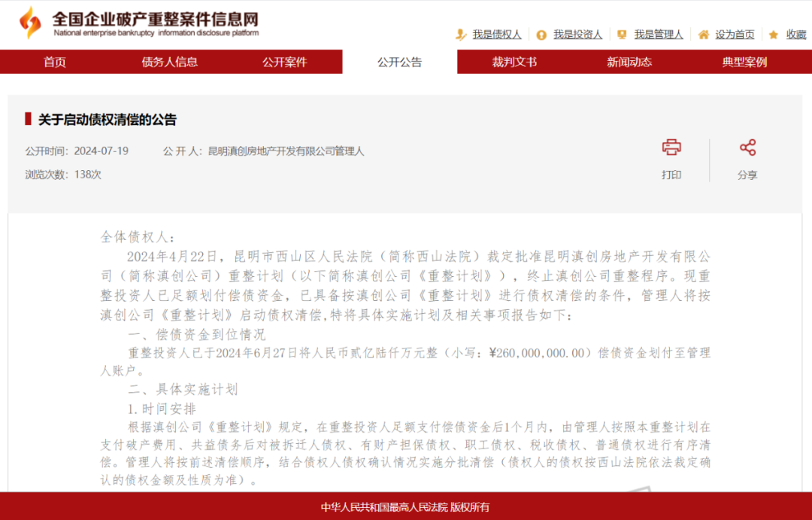The height and width of the screenshot is (520, 812).
Task: Click the house icon for 设为首页
Action: (704, 35)
